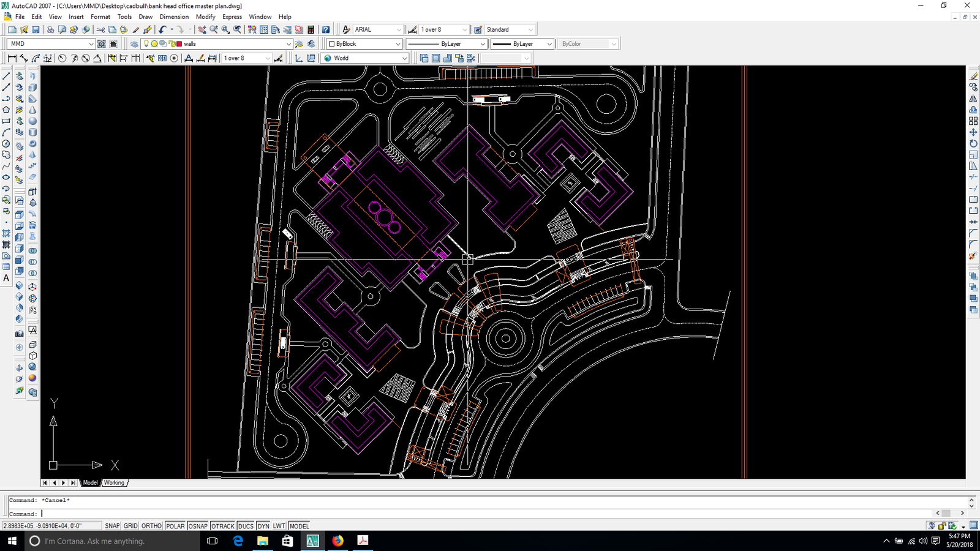Screen dimensions: 980x551
Task: Switch to the Working layout tab
Action: coord(114,482)
